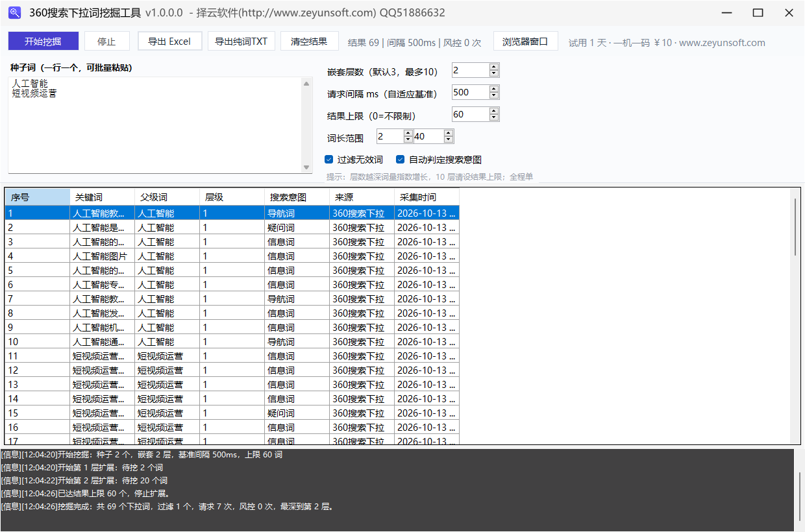Sort by 父级词 column header
Viewport: 805px width, 532px height.
pos(167,197)
